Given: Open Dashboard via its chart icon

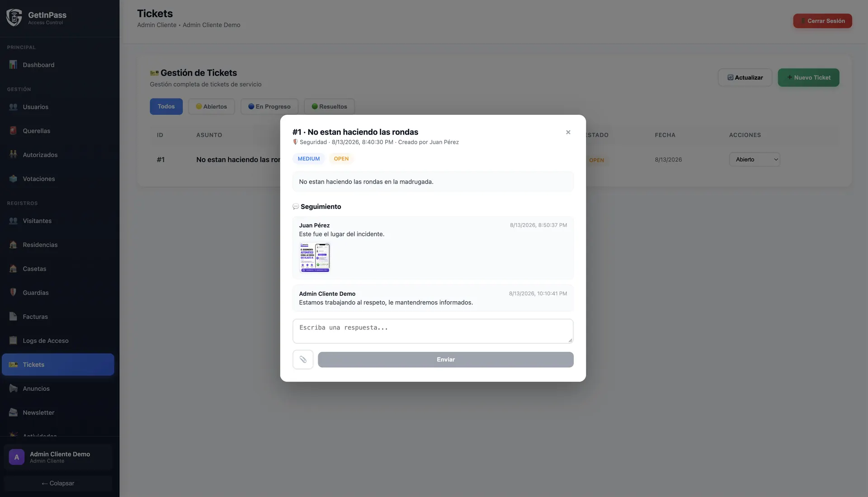Looking at the screenshot, I should 13,65.
